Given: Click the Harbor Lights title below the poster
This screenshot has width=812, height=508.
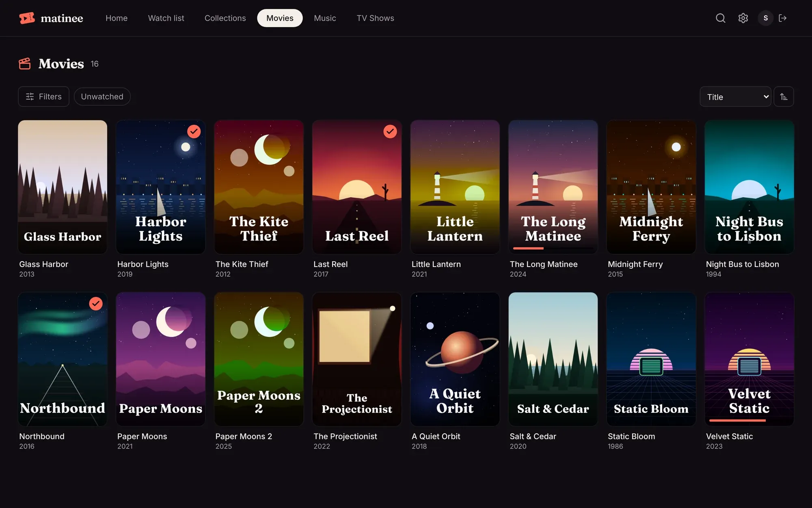Looking at the screenshot, I should 143,264.
